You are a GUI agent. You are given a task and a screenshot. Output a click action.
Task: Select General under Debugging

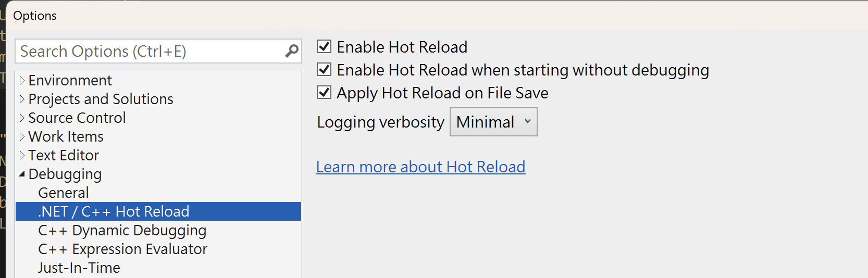(x=64, y=193)
